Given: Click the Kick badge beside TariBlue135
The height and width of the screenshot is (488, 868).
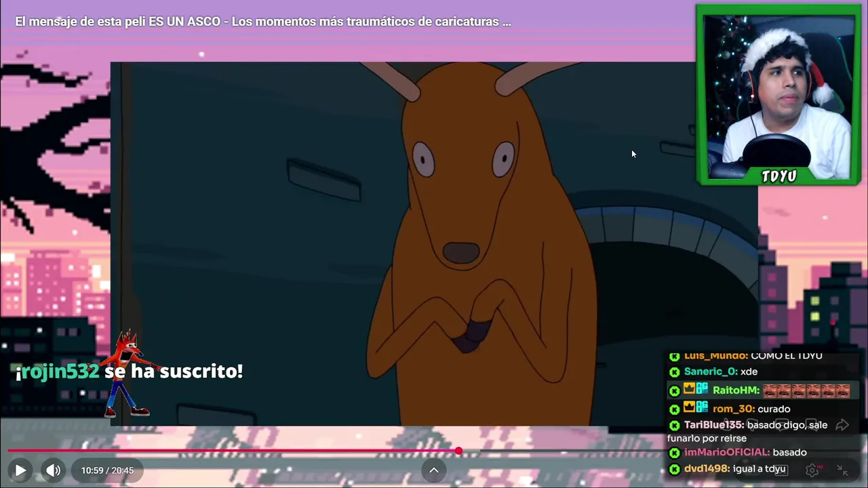Looking at the screenshot, I should tap(674, 426).
